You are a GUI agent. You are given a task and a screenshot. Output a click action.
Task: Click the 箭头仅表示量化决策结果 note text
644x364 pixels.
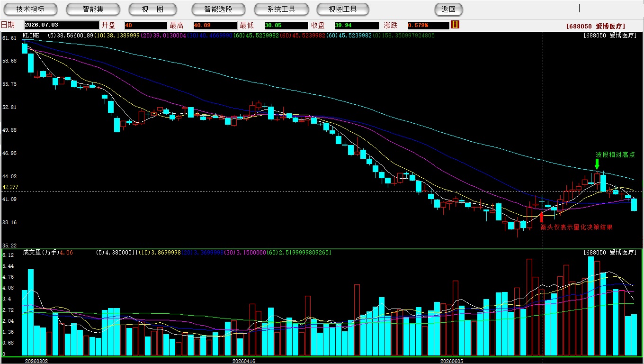pos(577,227)
